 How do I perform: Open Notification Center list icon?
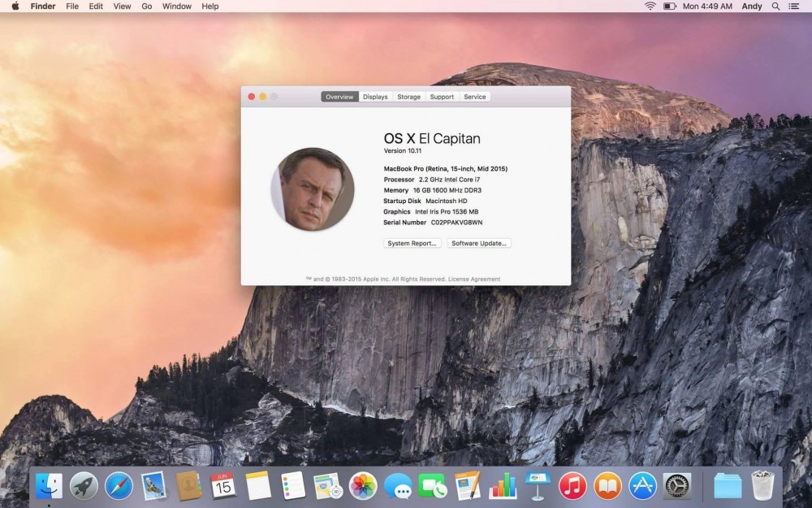pyautogui.click(x=793, y=7)
